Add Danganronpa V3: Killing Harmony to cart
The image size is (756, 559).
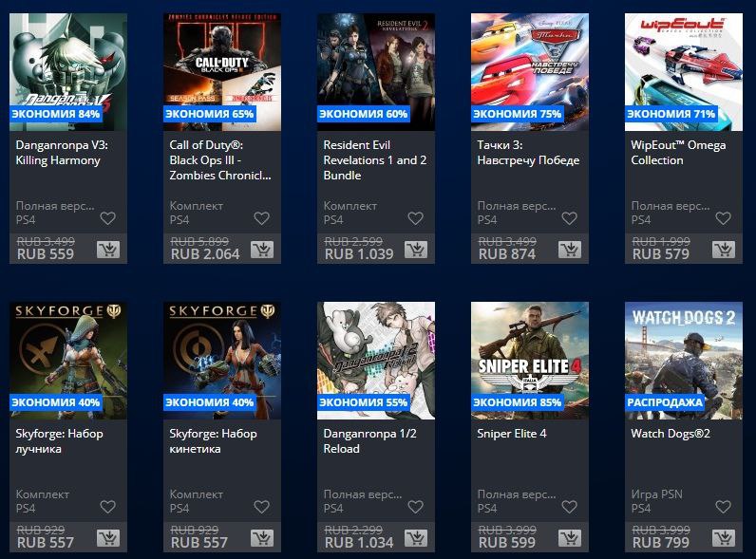click(x=108, y=250)
